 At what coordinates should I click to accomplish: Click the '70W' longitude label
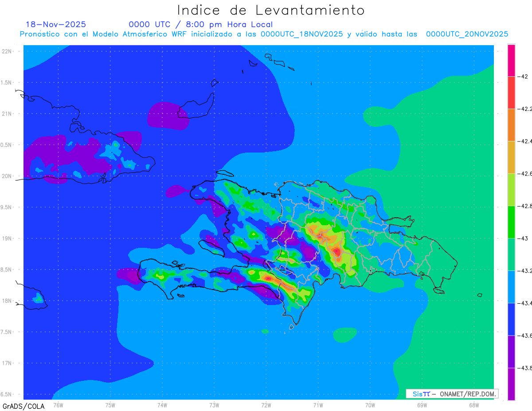(370, 405)
